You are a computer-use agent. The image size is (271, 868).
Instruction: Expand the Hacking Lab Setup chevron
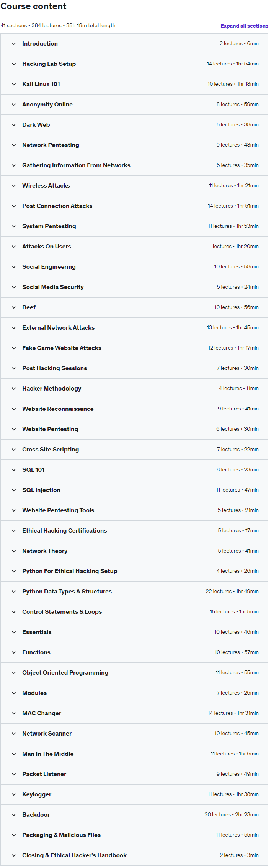click(14, 64)
